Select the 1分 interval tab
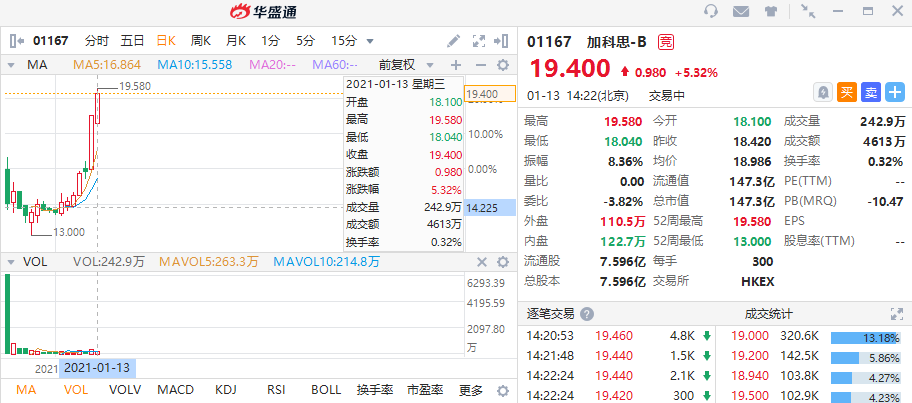912x403 pixels. [270, 41]
